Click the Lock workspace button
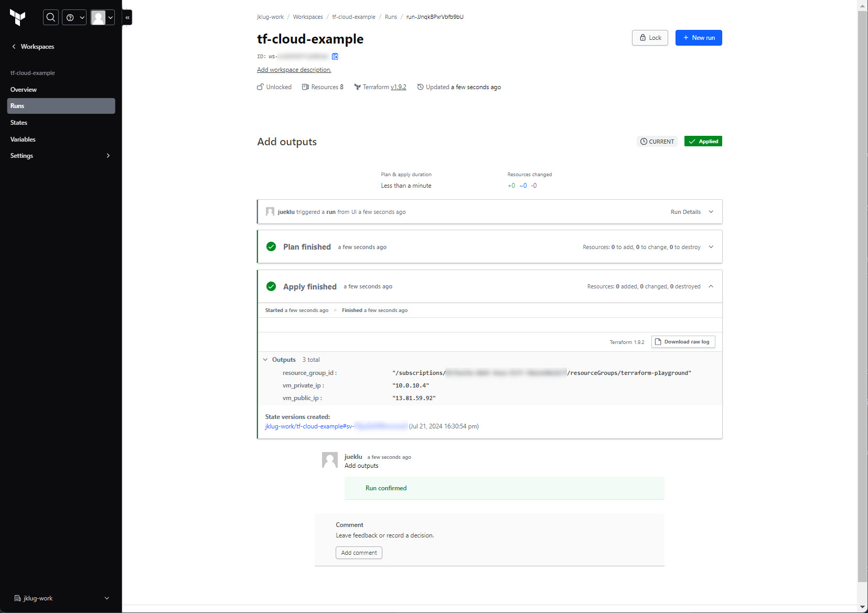The image size is (868, 613). coord(650,38)
